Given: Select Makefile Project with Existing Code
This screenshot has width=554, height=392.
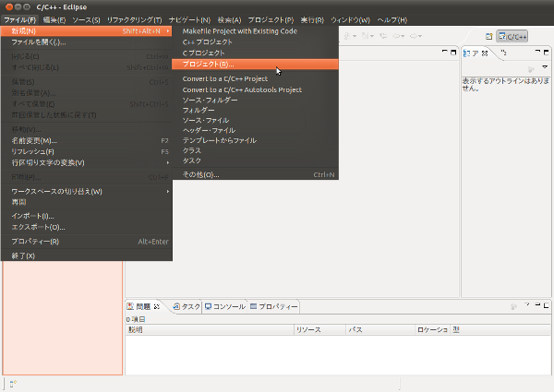Looking at the screenshot, I should tap(255, 31).
